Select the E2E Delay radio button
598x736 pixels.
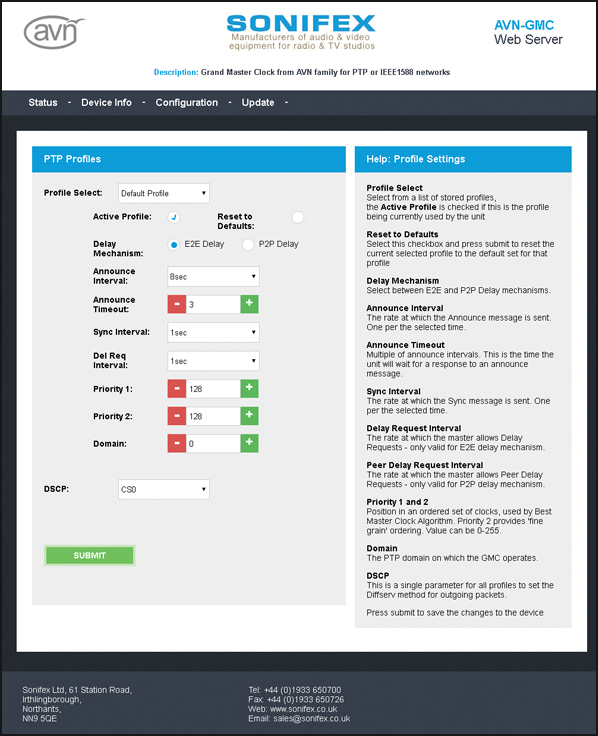[x=174, y=245]
